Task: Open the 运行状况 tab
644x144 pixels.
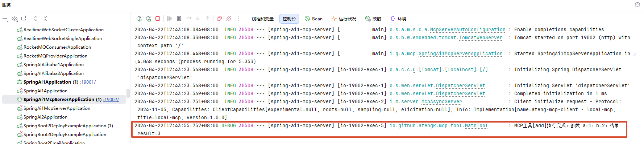Action: [x=344, y=19]
